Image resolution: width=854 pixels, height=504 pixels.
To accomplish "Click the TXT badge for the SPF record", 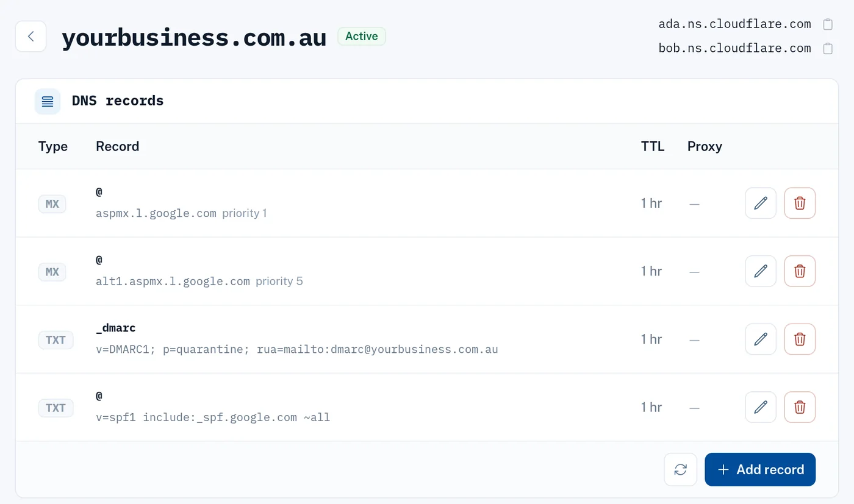I will coord(56,408).
